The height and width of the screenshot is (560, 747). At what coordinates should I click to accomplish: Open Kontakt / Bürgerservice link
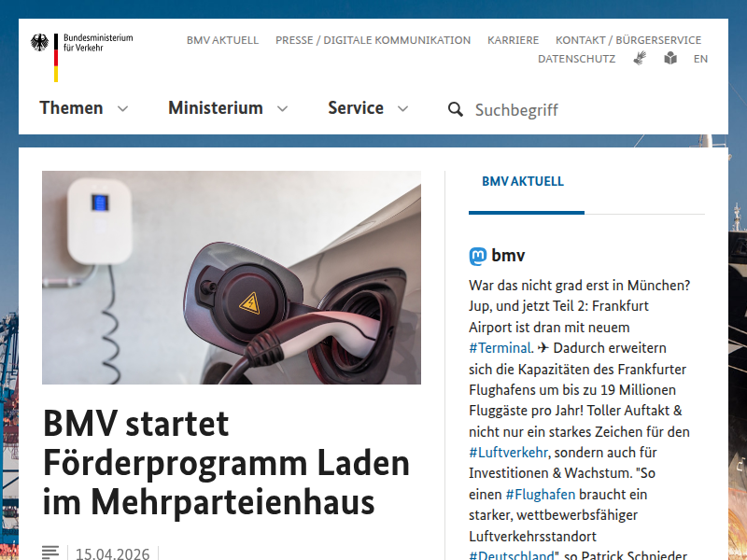[x=628, y=40]
